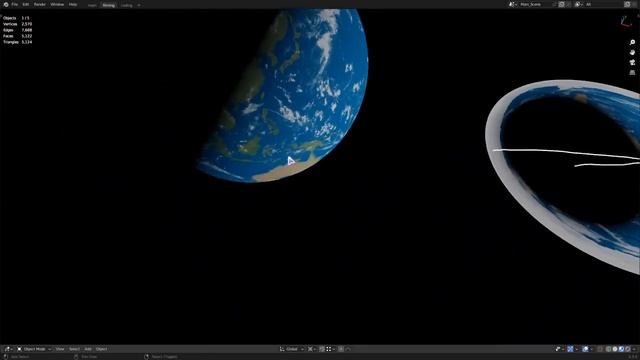Viewport: 640px width, 360px height.
Task: Switch to solid viewport shading
Action: pos(615,349)
